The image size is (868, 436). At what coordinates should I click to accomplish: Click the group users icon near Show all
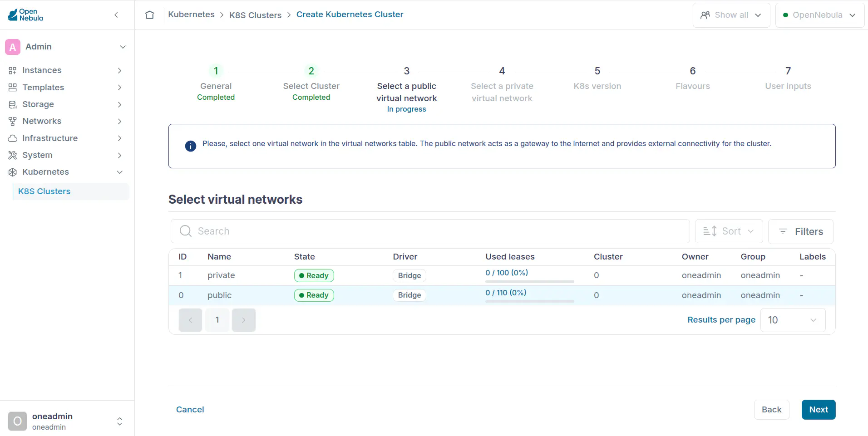(x=705, y=15)
